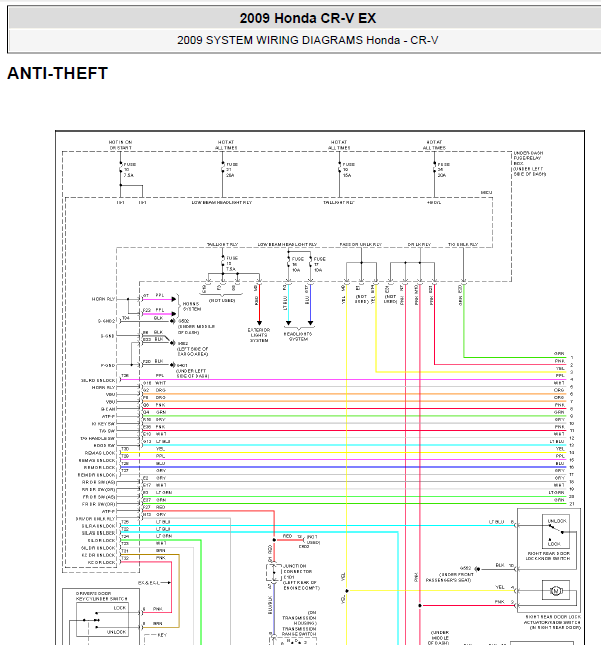Click the 'DRV DR UNLK RLY' pin label
The image size is (601, 645).
tap(95, 519)
